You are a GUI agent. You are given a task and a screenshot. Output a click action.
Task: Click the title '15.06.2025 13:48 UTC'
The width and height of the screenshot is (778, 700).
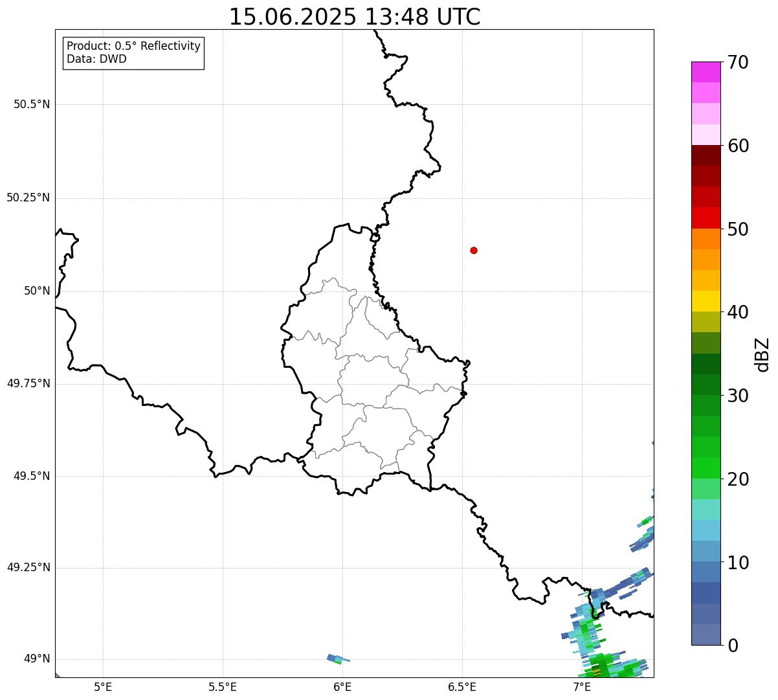coord(355,17)
